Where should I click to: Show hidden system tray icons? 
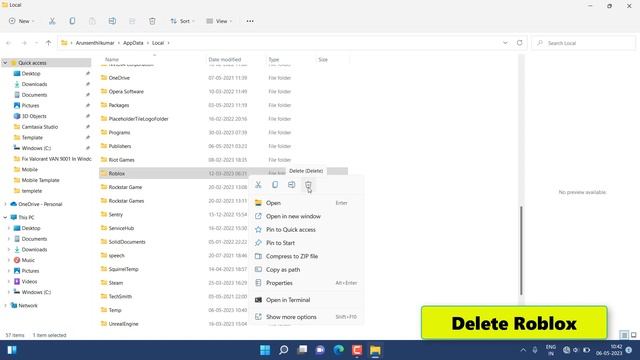523,350
